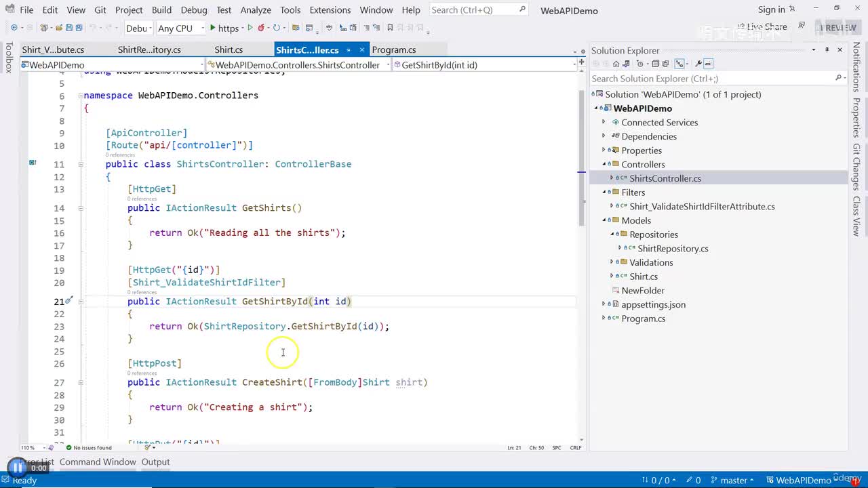This screenshot has height=488, width=868.
Task: Open the GetShirtById member dropdown
Action: (484, 65)
